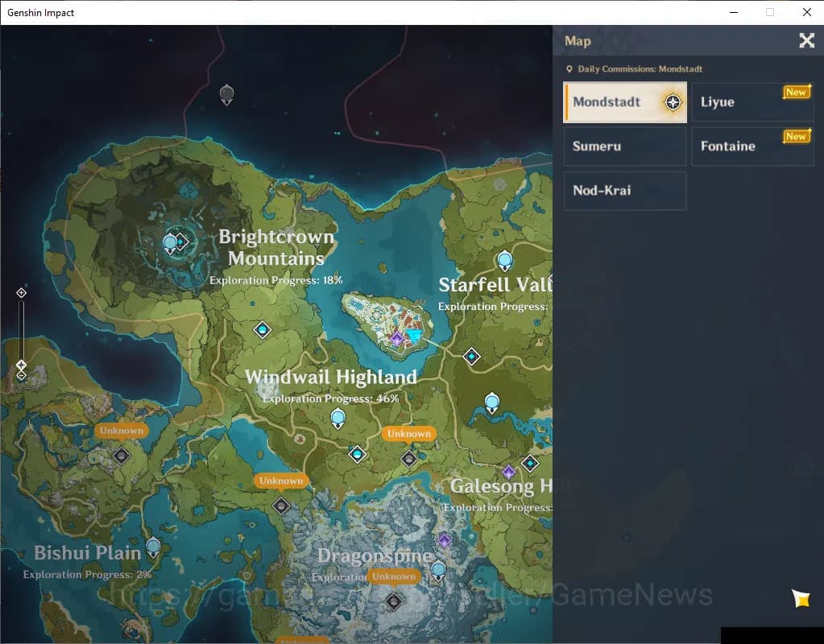Click Unknown label over Dragonspine progress text
This screenshot has height=644, width=824.
point(394,576)
